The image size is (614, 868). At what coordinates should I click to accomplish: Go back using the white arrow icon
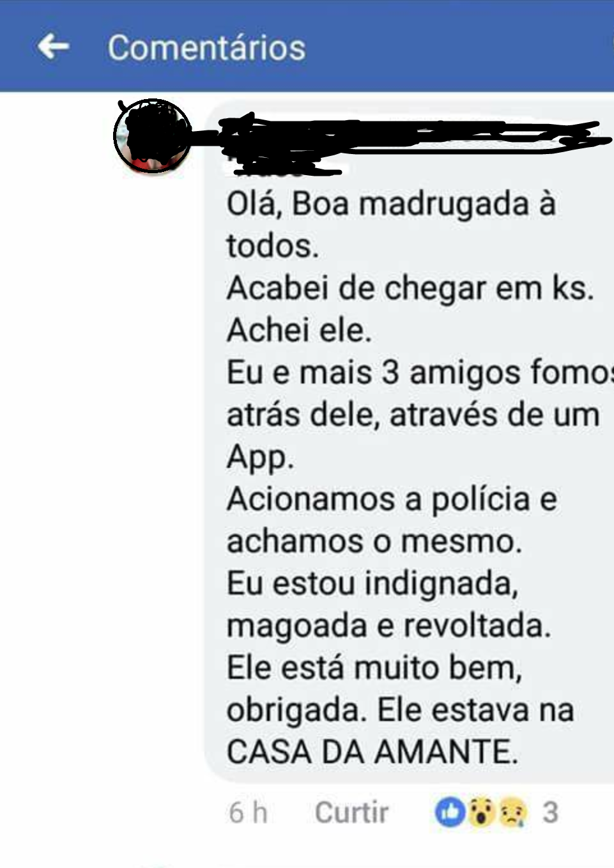[53, 47]
